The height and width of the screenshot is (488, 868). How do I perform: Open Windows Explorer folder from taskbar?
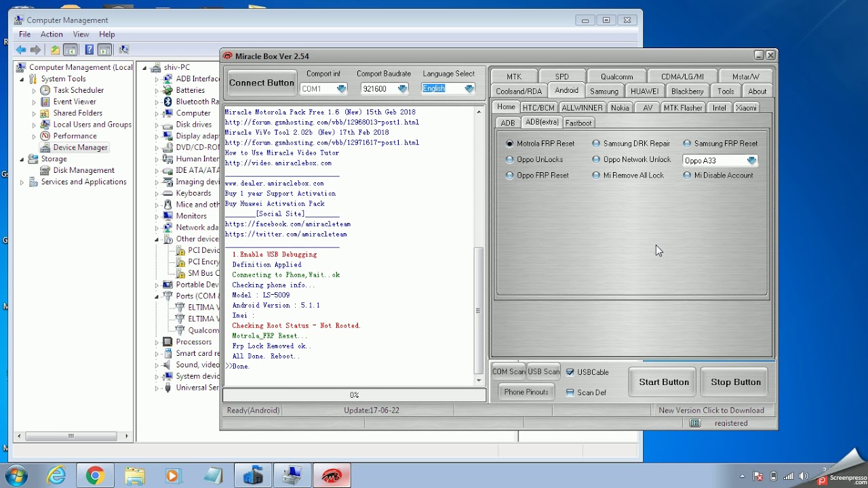[134, 476]
